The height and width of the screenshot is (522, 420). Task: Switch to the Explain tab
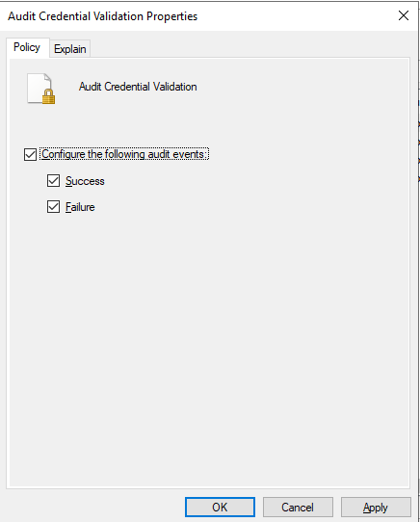click(x=70, y=49)
